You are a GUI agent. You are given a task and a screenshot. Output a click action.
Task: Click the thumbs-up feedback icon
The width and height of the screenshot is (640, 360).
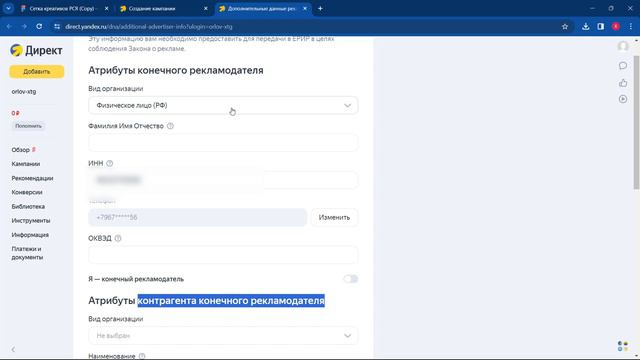623,83
